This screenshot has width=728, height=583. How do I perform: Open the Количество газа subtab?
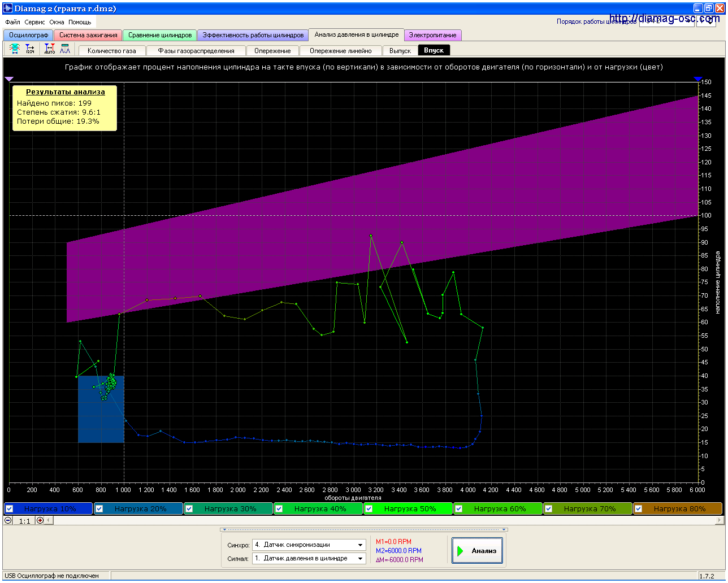(111, 50)
